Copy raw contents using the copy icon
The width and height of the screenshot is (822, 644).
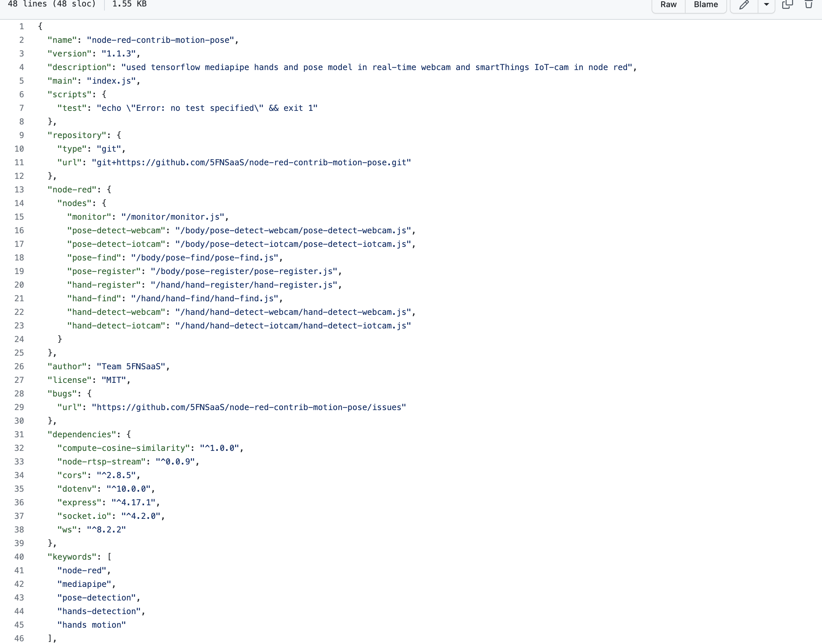(x=787, y=4)
